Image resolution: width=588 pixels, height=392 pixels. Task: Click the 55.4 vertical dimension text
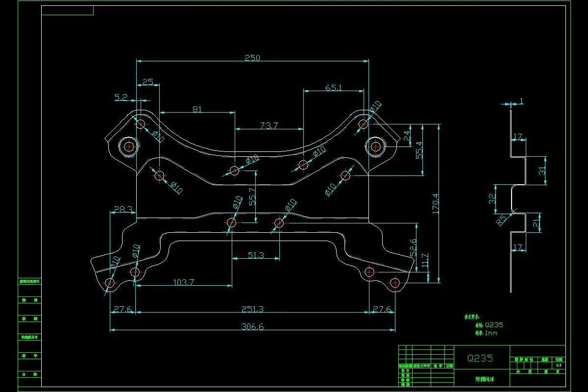point(418,149)
